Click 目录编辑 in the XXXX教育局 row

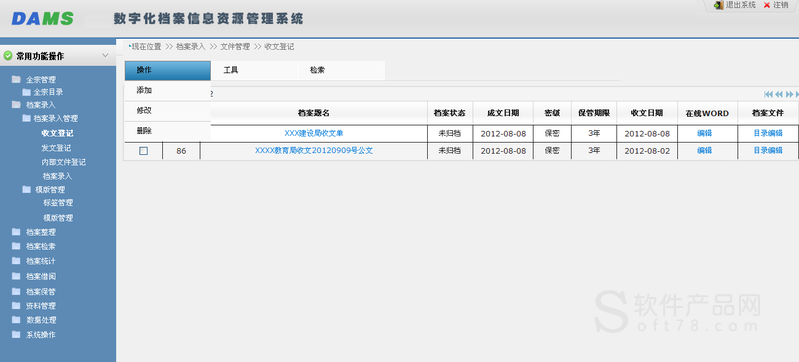[x=768, y=151]
